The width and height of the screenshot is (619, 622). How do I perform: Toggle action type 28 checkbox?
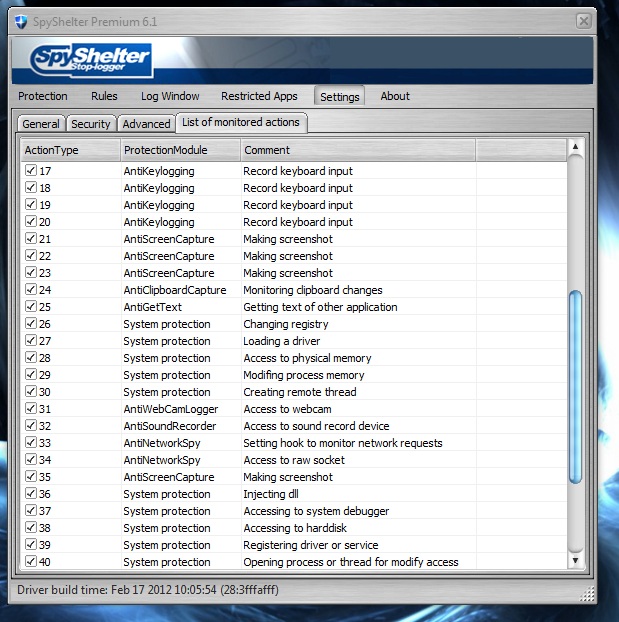[x=31, y=358]
